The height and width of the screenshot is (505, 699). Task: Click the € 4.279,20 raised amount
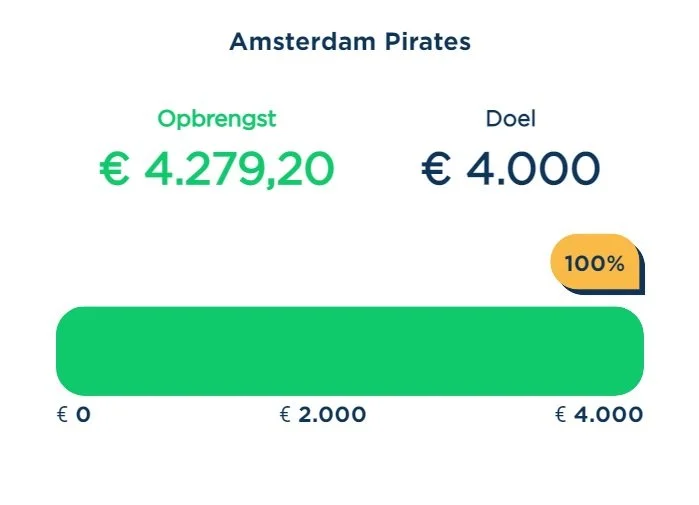(217, 169)
